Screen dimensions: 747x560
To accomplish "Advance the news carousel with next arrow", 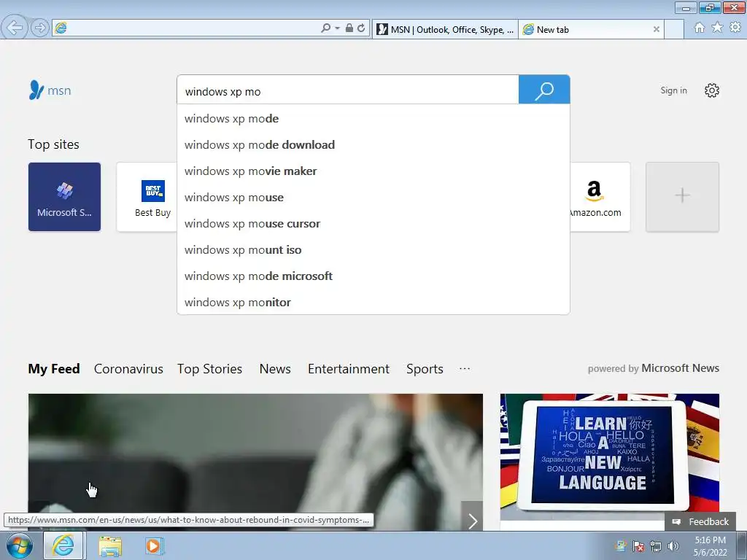I will click(x=472, y=521).
